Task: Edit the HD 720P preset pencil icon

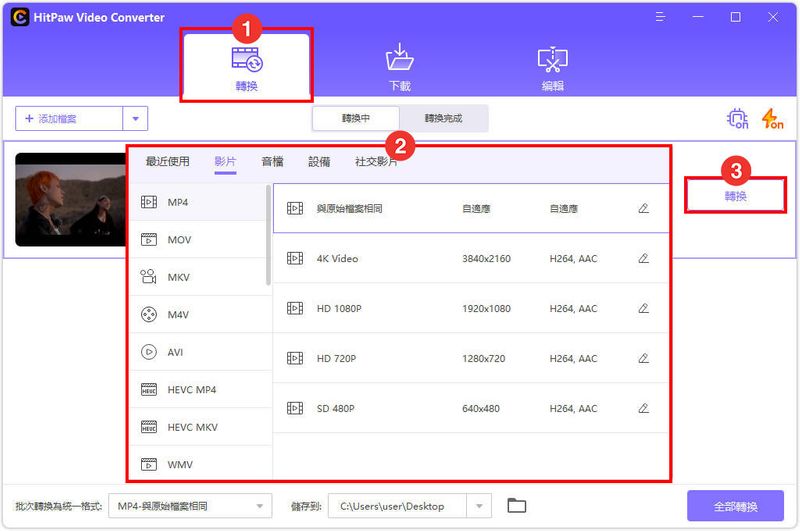Action: tap(643, 358)
